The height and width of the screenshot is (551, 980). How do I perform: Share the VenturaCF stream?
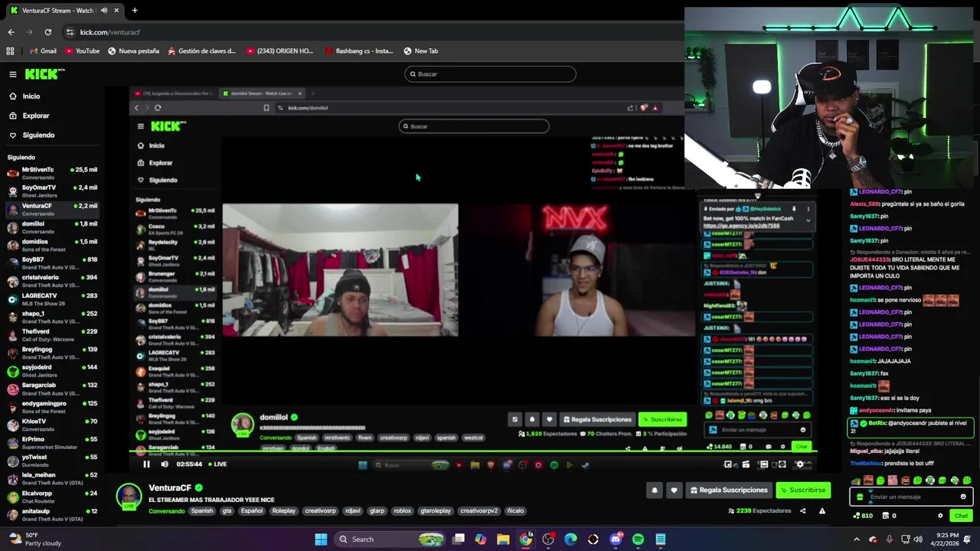[x=802, y=510]
